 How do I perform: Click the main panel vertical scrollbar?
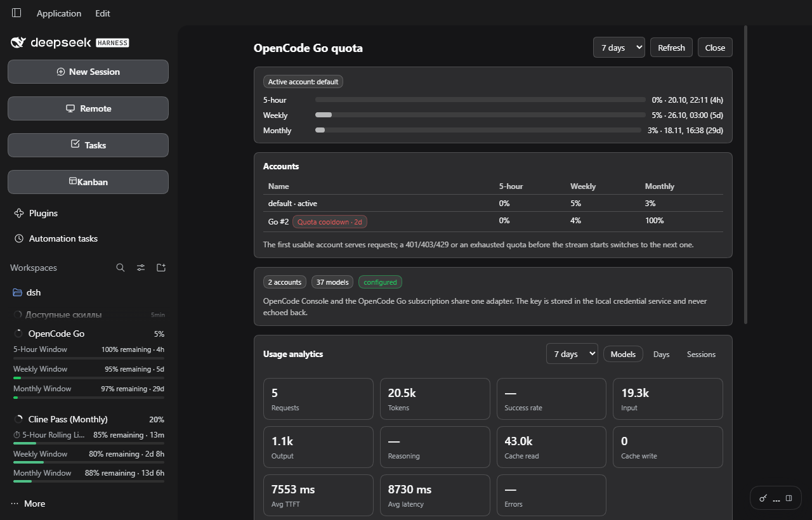[x=745, y=174]
